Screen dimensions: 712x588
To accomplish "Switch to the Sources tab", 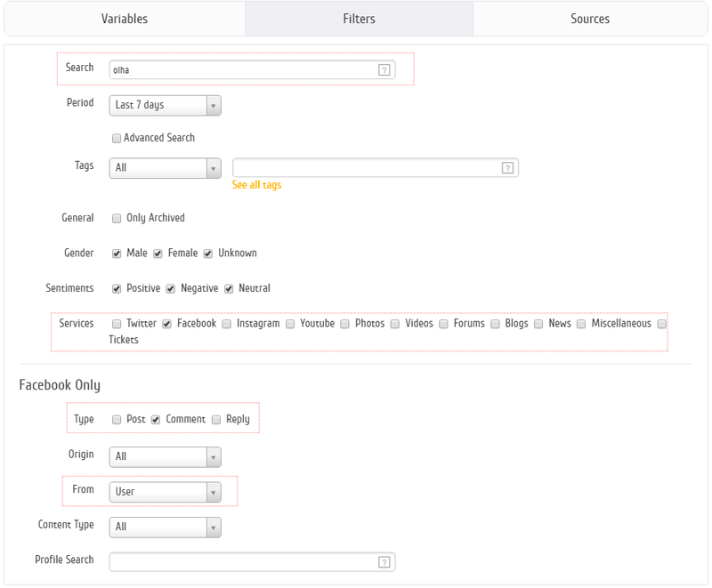I will coord(590,19).
